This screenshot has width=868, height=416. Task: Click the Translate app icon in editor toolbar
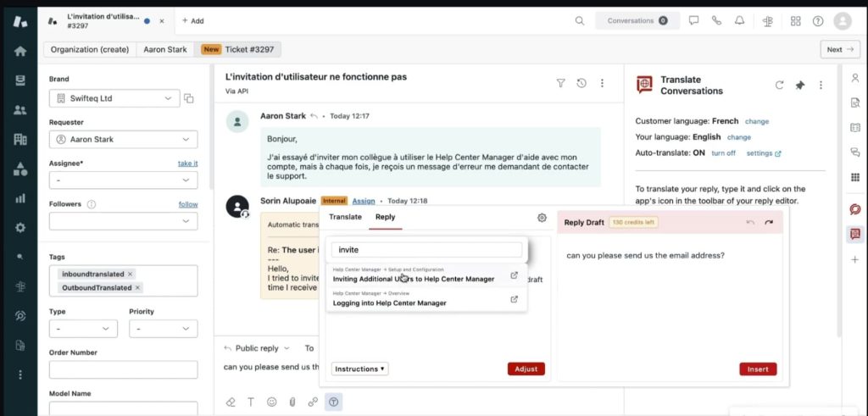point(333,402)
